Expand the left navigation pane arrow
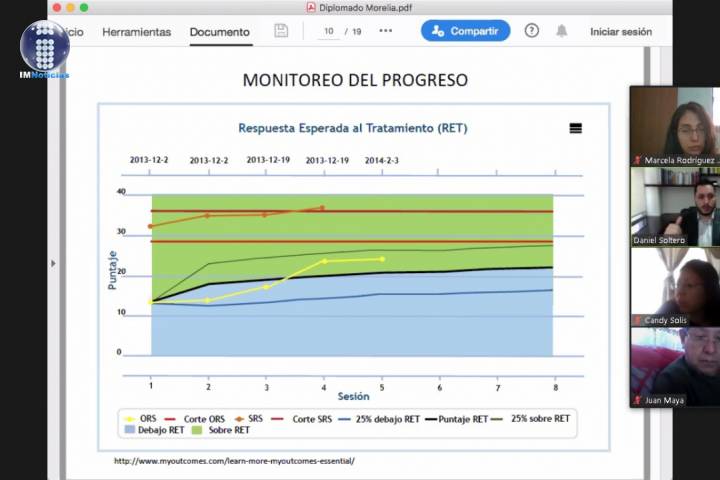This screenshot has height=480, width=720. 53,264
